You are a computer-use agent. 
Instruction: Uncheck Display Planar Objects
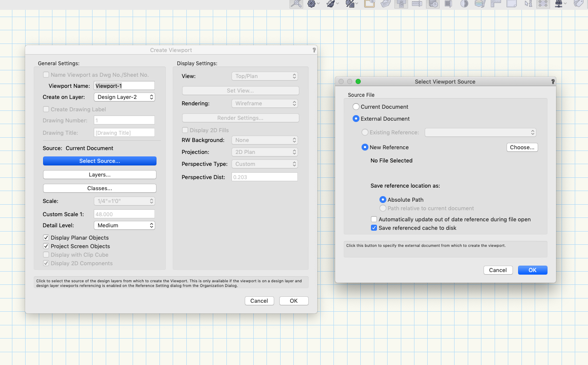point(46,238)
